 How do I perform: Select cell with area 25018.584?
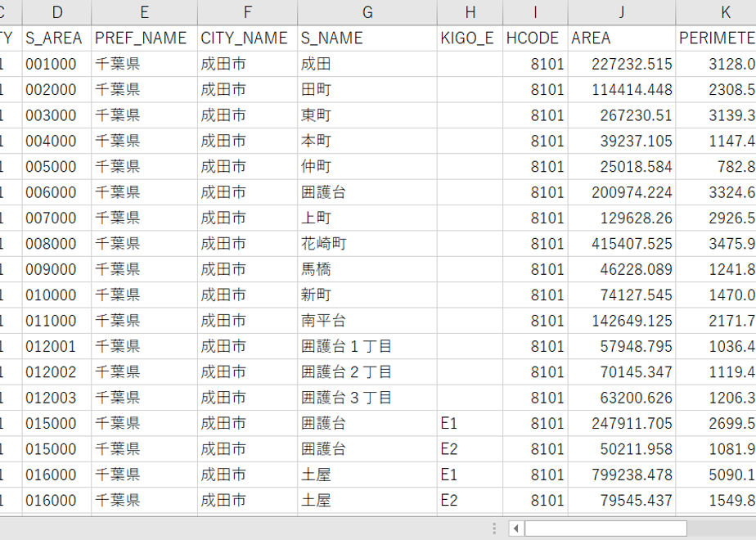point(622,167)
